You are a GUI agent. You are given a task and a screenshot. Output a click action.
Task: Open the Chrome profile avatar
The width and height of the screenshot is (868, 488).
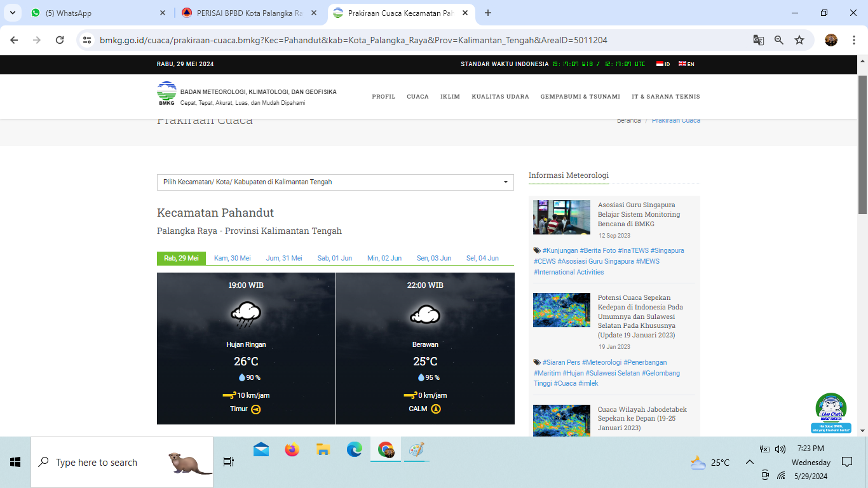[x=831, y=40]
